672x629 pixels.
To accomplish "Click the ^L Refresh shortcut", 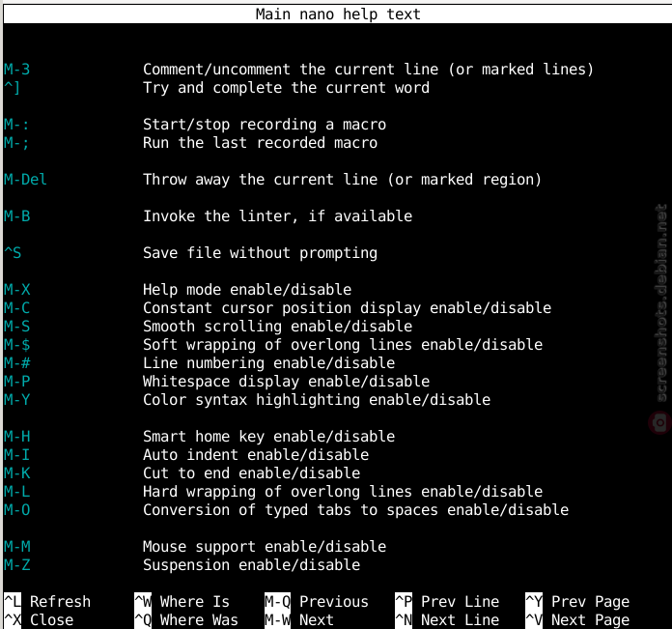I will tap(47, 602).
